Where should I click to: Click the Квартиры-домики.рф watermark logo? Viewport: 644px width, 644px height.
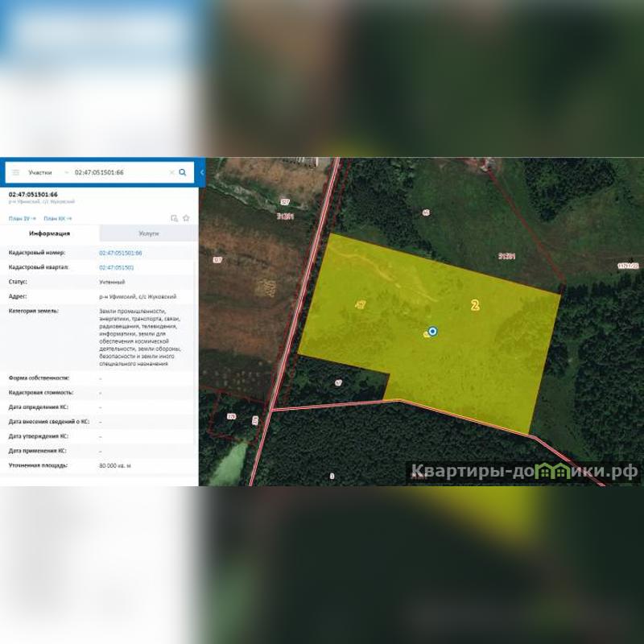(x=523, y=471)
